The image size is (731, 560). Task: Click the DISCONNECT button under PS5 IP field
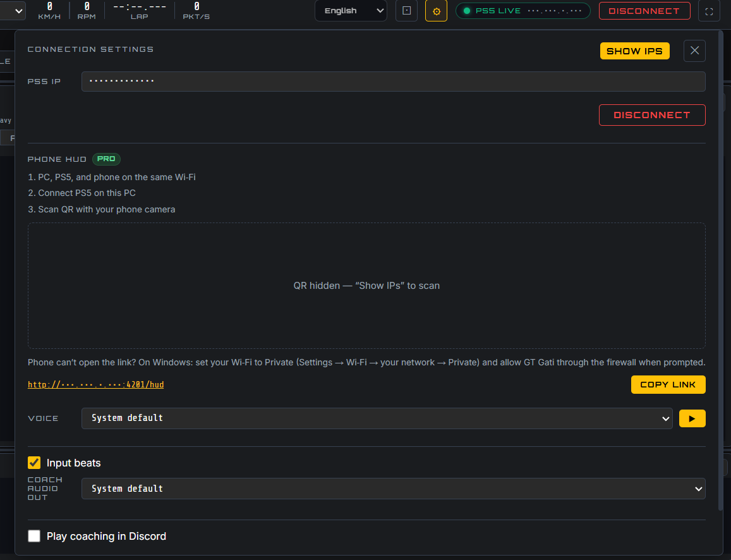tap(652, 115)
